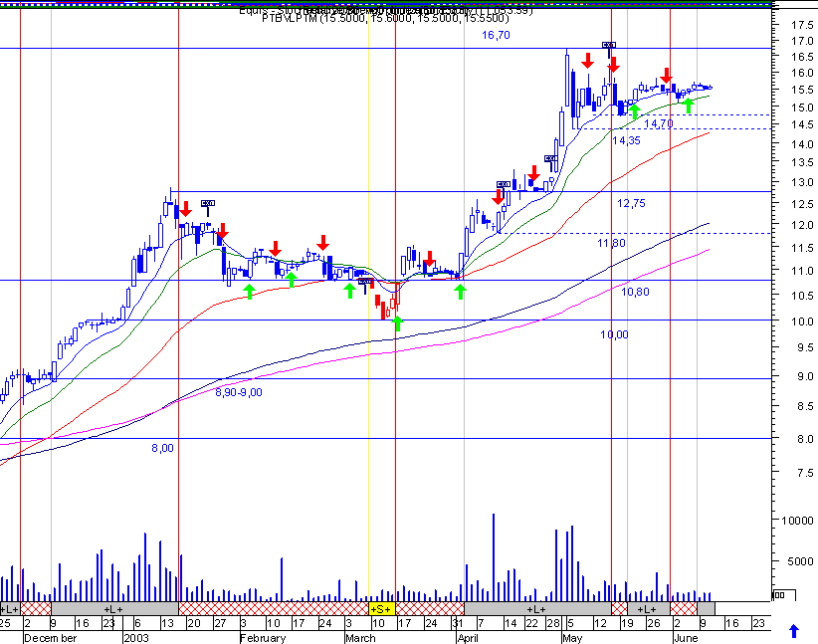
Task: Select the 14,70 level label
Action: [x=659, y=123]
